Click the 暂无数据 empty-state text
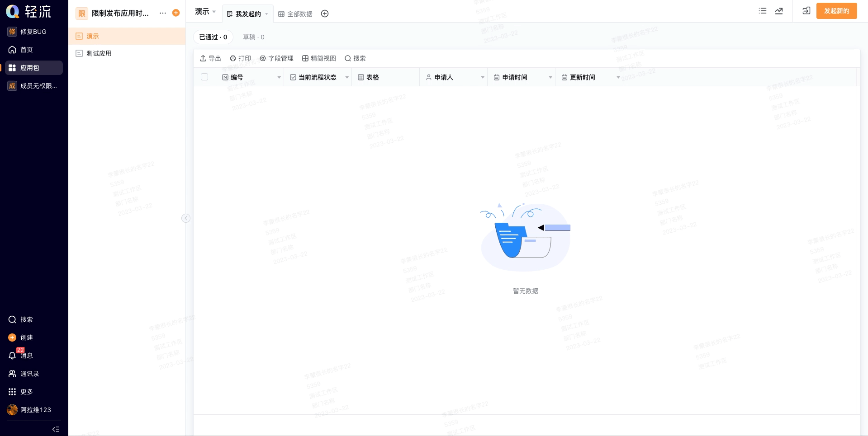 [x=526, y=291]
